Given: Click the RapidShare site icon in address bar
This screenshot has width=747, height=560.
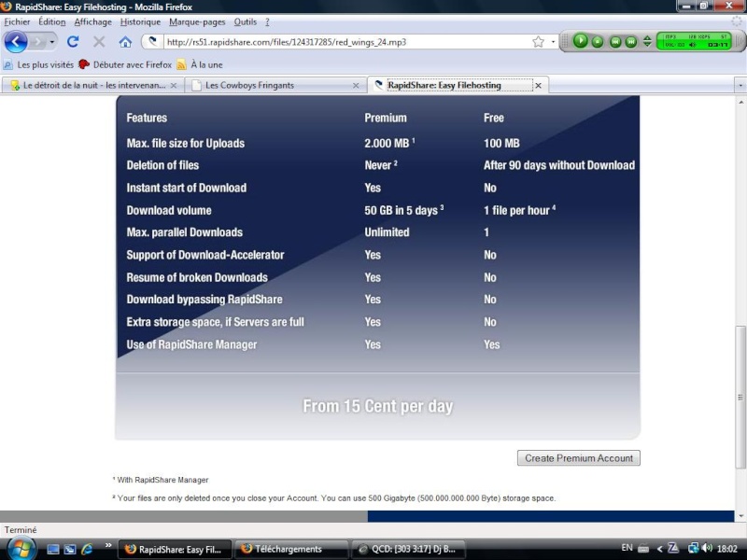Looking at the screenshot, I should pos(152,41).
